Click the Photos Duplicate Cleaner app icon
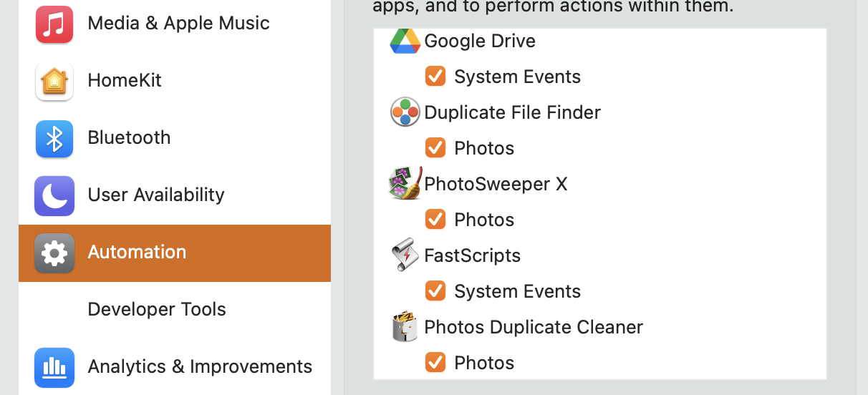Image resolution: width=868 pixels, height=395 pixels. [405, 327]
